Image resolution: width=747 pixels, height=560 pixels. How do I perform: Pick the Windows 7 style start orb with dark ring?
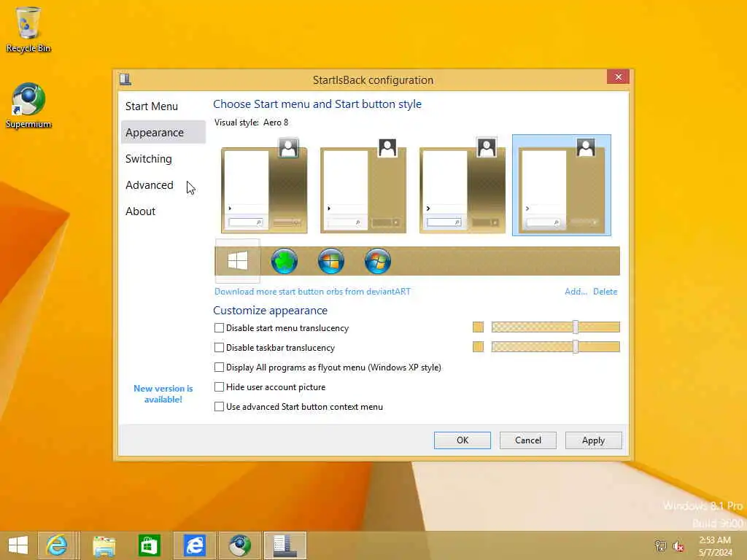click(331, 261)
